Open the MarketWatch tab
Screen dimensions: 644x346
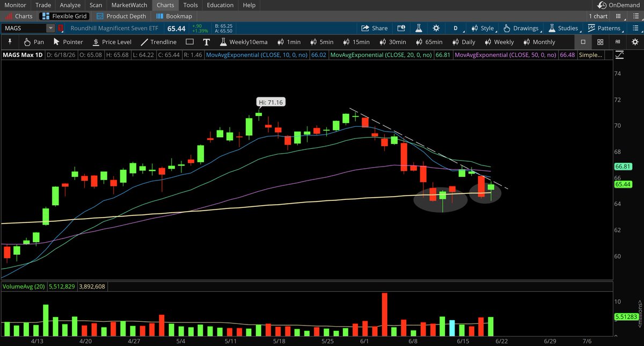[129, 5]
